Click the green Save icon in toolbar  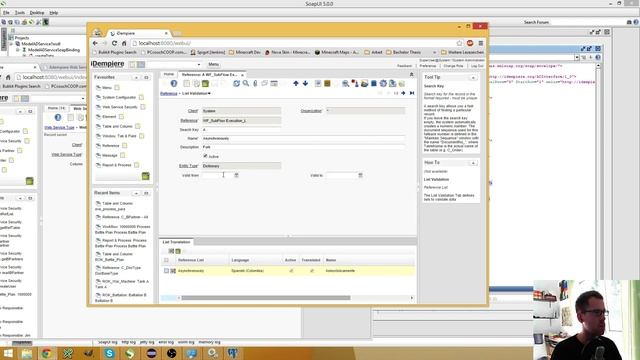click(205, 84)
